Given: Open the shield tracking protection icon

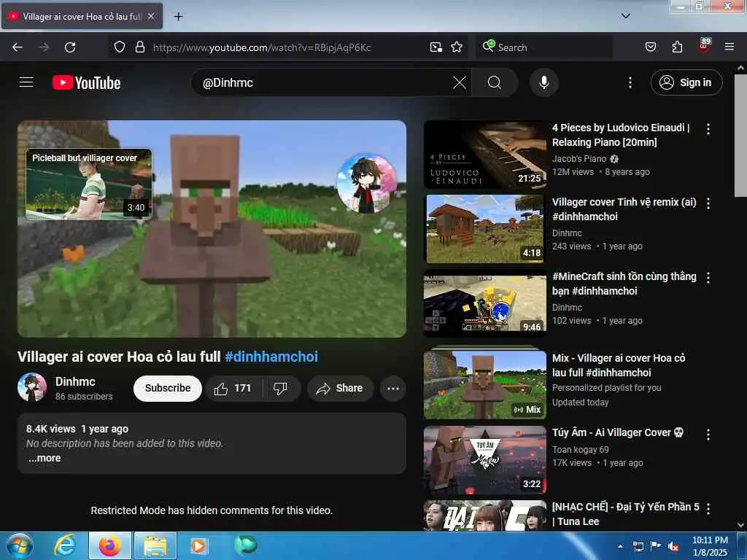Looking at the screenshot, I should pos(120,47).
